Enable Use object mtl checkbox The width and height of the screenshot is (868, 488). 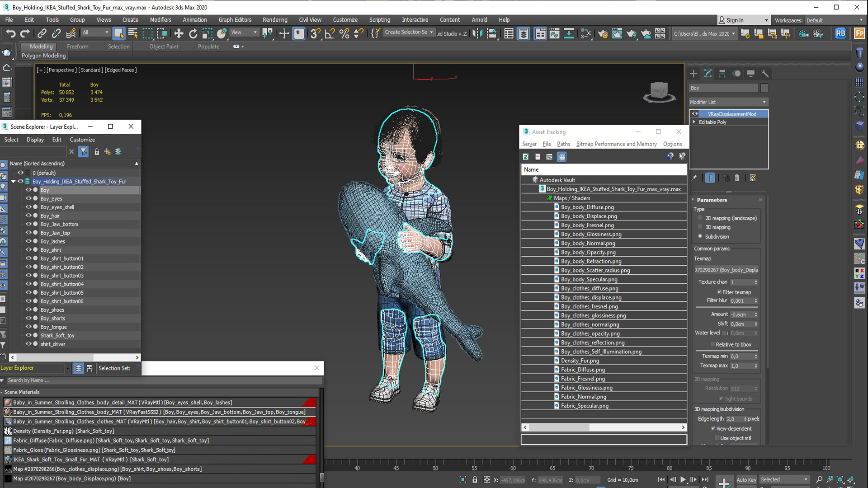[717, 438]
